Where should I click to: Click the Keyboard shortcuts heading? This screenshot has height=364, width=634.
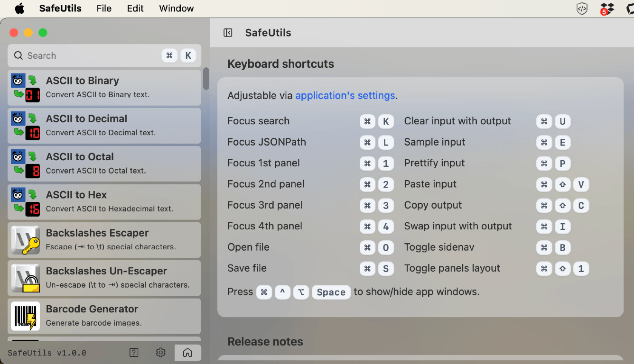pos(280,64)
